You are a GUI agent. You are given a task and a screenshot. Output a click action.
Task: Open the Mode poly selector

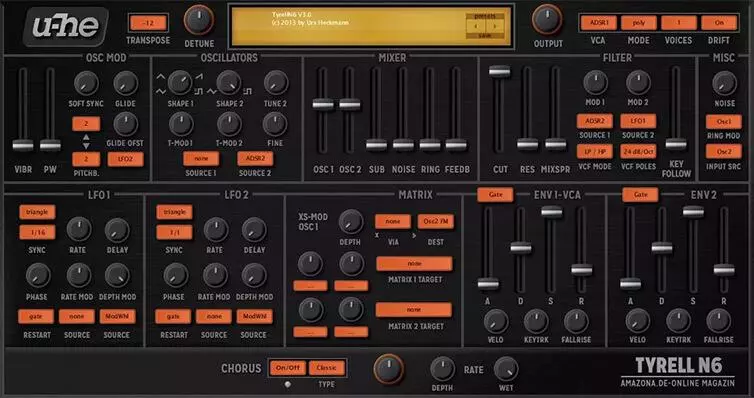pyautogui.click(x=639, y=23)
